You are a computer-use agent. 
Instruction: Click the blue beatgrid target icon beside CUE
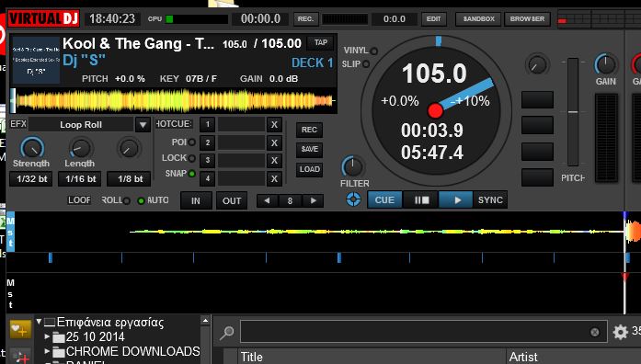click(353, 199)
